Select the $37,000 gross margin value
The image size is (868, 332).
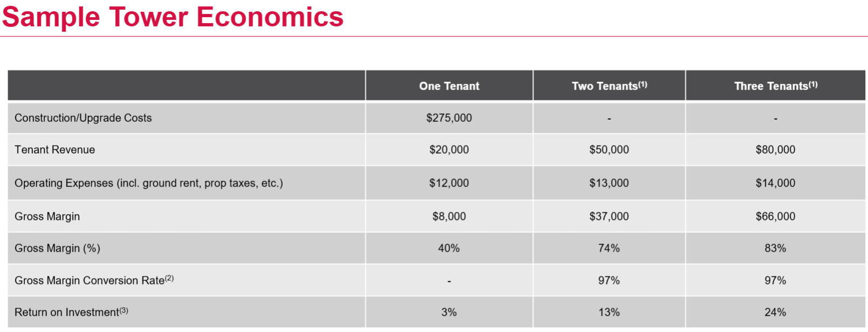tap(609, 217)
